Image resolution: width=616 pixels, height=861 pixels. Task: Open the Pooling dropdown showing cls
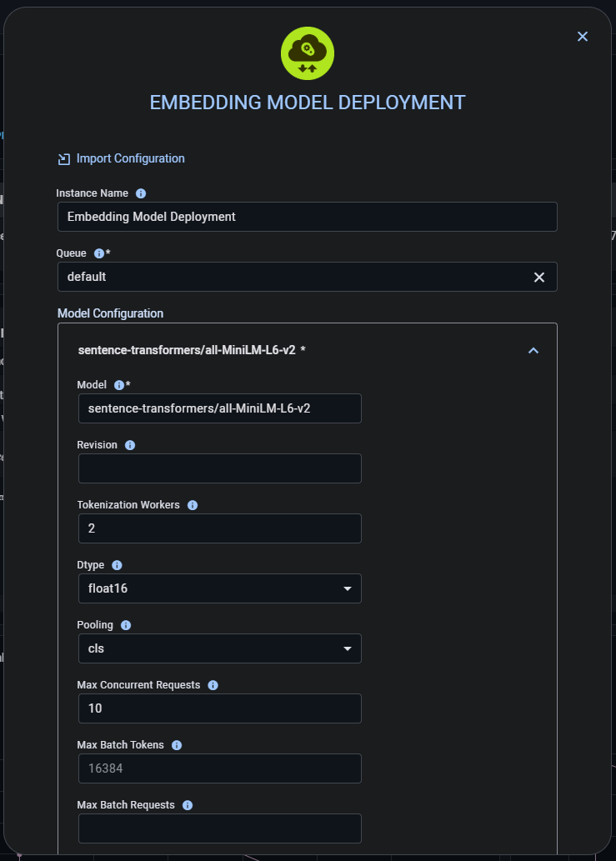coord(348,648)
